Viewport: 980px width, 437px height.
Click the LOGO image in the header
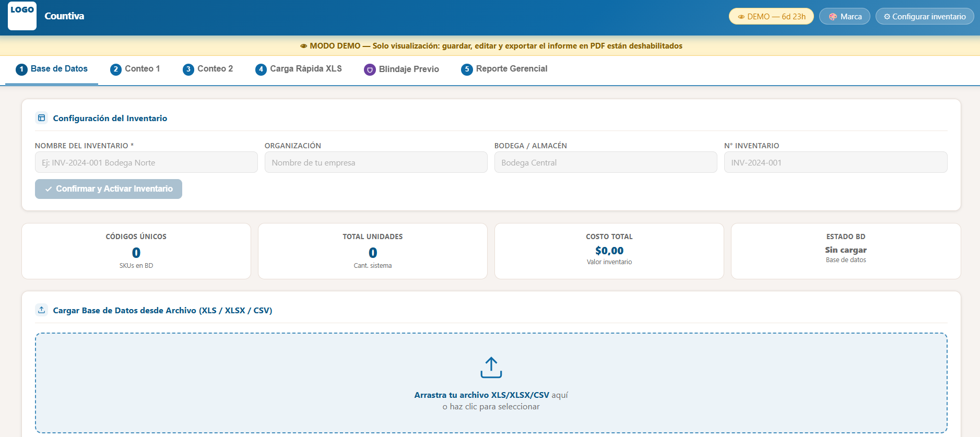coord(22,16)
